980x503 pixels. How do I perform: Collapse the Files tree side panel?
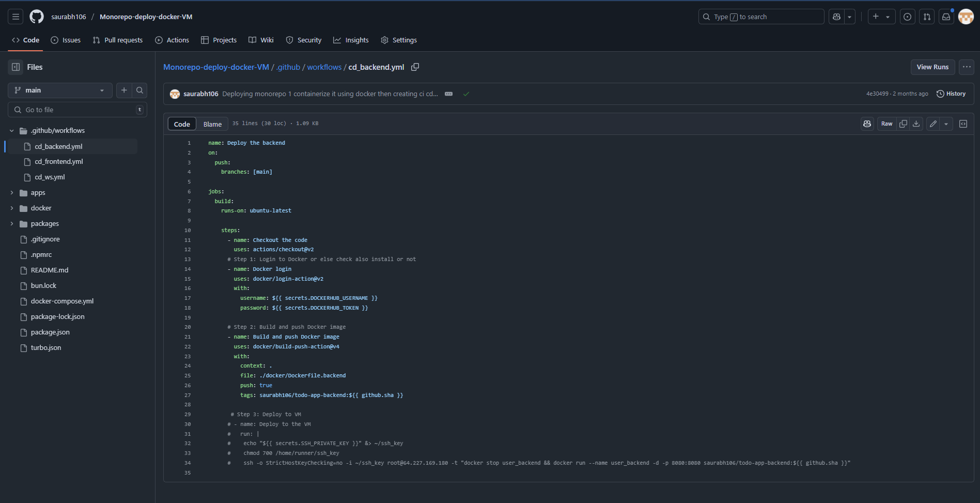[16, 67]
